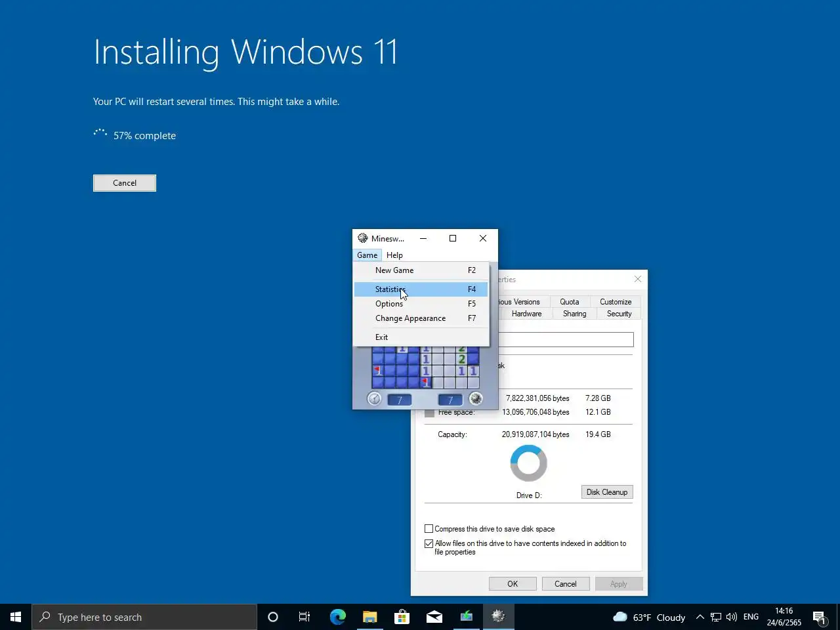Click the '19.4 GB' capacity value
The image size is (840, 630).
[598, 434]
